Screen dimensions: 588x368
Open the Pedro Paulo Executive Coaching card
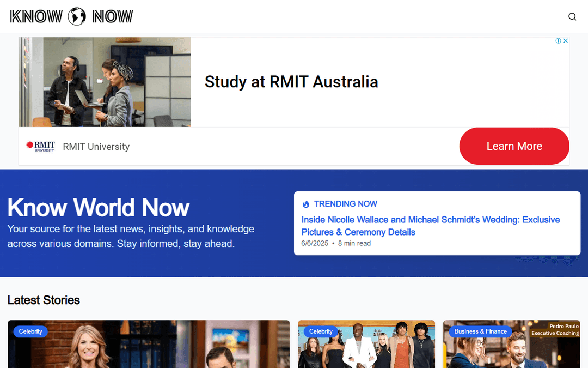[511, 345]
